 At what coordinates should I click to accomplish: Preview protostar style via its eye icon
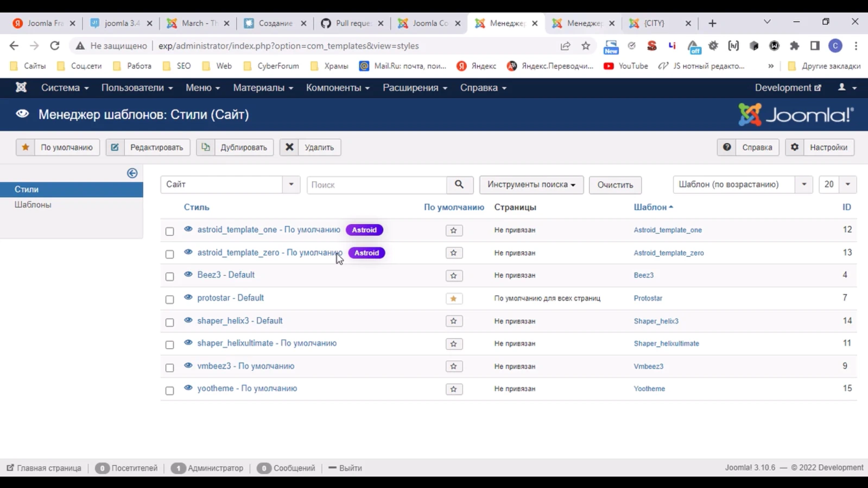pyautogui.click(x=188, y=297)
